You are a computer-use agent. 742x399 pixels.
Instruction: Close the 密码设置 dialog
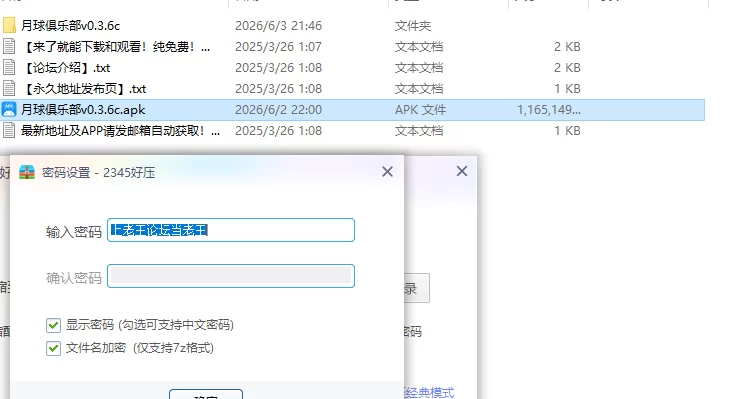[387, 172]
